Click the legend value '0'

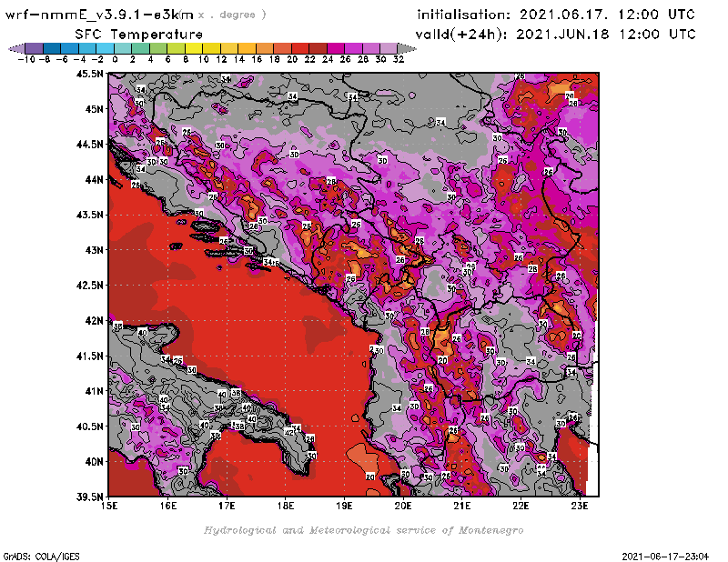coord(116,59)
